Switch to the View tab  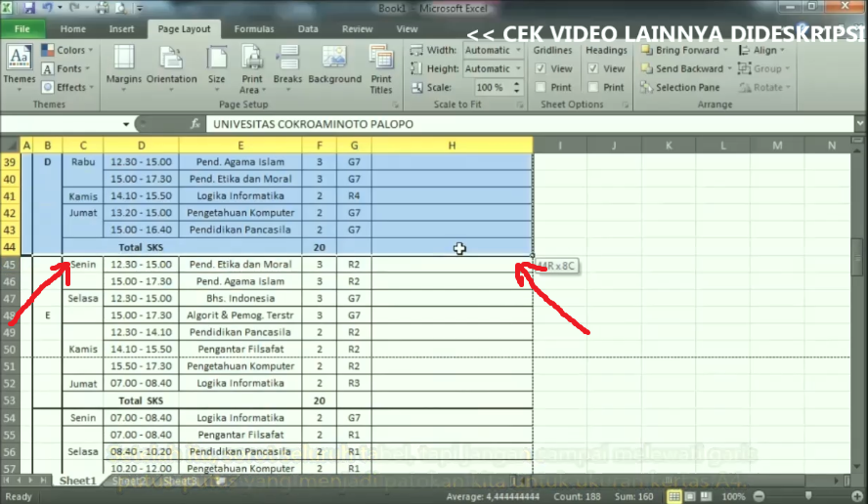coord(407,28)
